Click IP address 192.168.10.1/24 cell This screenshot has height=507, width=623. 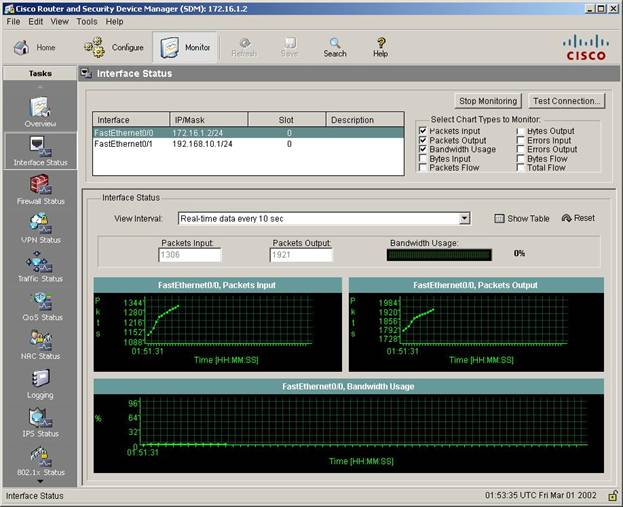[x=202, y=144]
